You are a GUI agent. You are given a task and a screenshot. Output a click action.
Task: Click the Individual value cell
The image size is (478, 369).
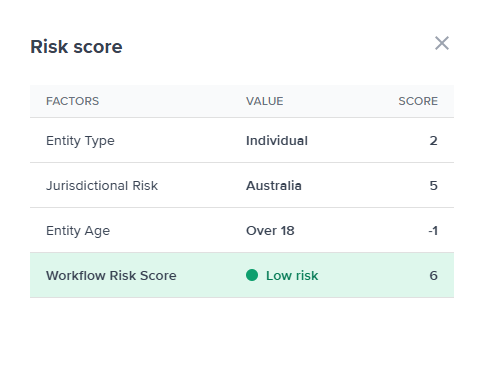(x=277, y=141)
